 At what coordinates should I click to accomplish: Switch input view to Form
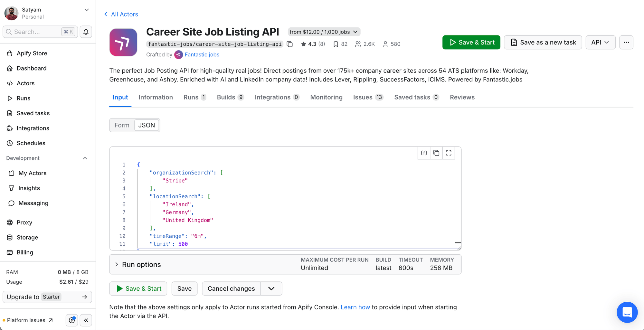[x=122, y=125]
